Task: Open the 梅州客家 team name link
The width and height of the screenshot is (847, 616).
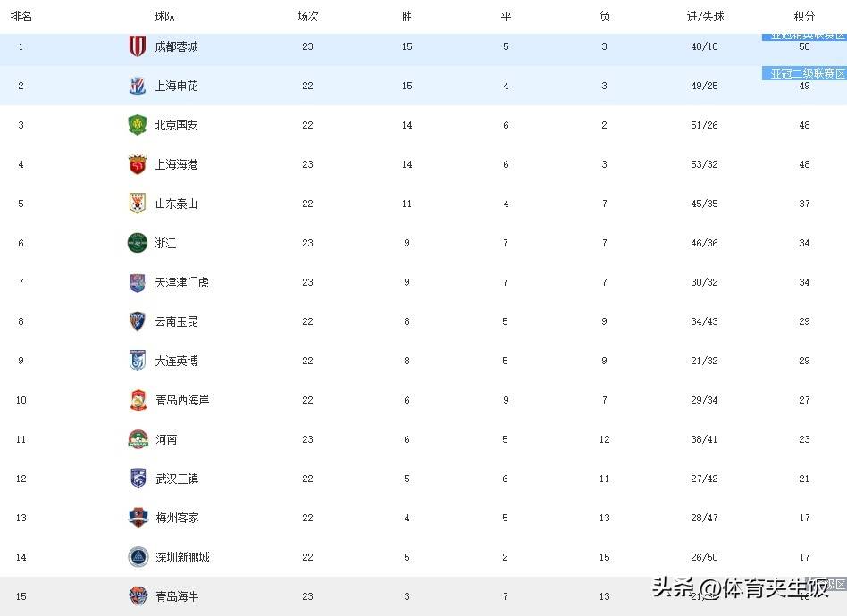Action: pos(177,519)
